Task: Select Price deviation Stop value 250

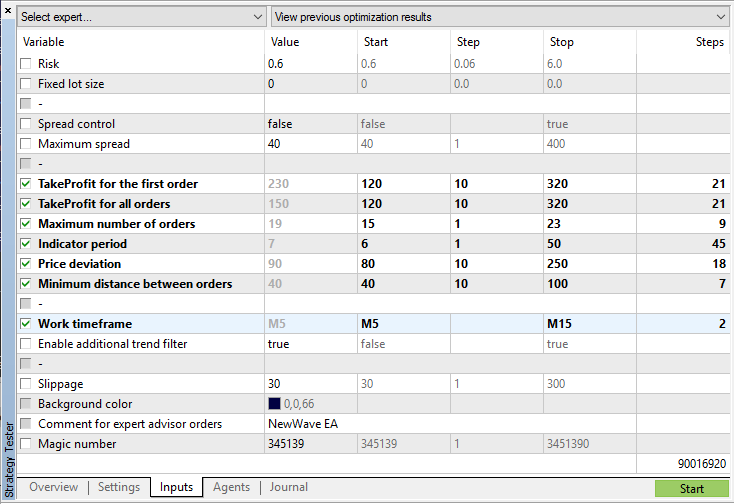Action: pyautogui.click(x=590, y=263)
